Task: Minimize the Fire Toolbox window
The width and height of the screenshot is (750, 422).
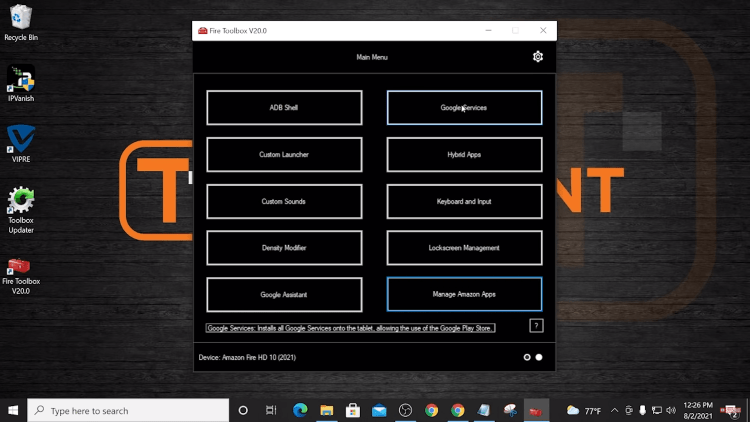Action: point(488,31)
